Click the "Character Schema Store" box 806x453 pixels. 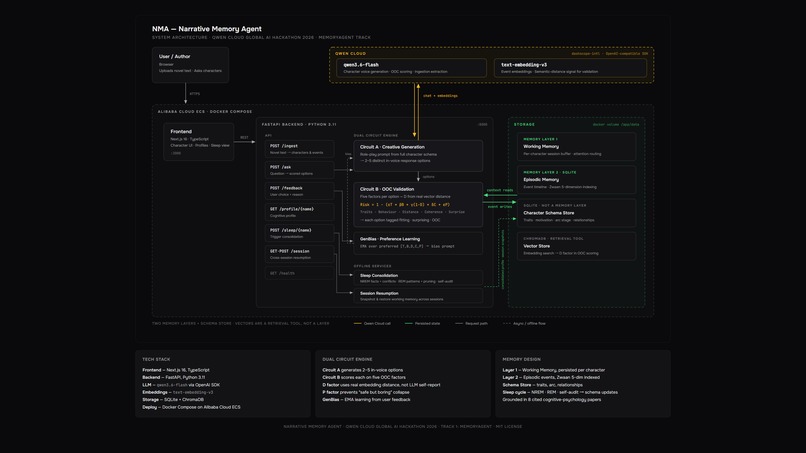point(576,213)
